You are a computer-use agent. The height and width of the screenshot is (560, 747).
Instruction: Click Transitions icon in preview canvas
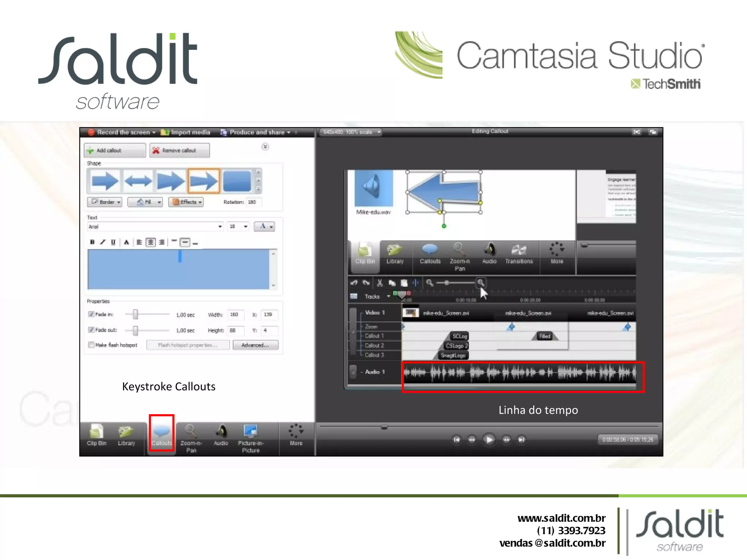click(519, 254)
